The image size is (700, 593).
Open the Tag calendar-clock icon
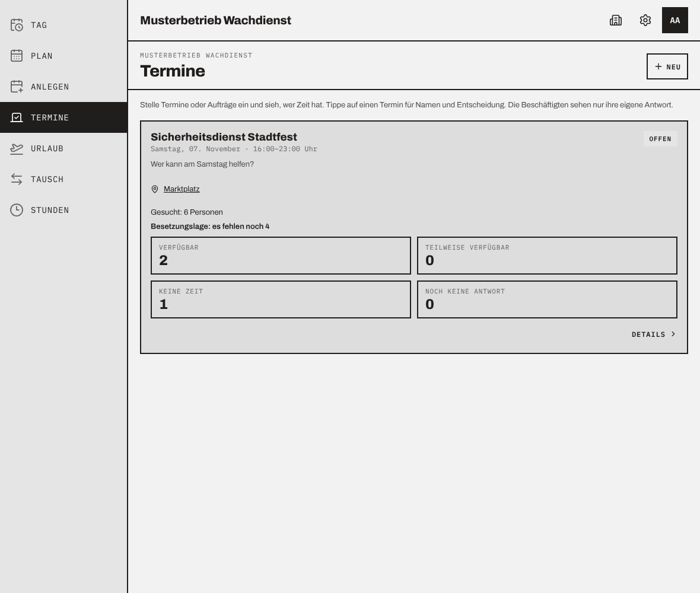(x=17, y=25)
